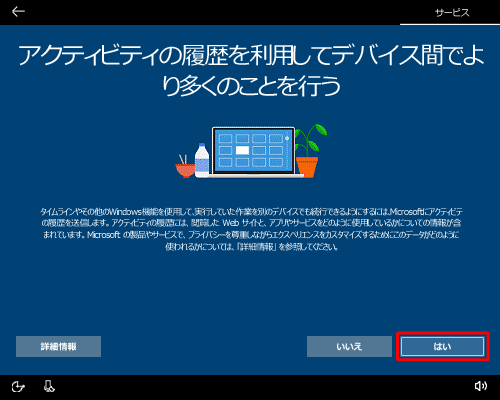Click the description paragraph starting with タイムライン
500x400 pixels.
[x=251, y=229]
